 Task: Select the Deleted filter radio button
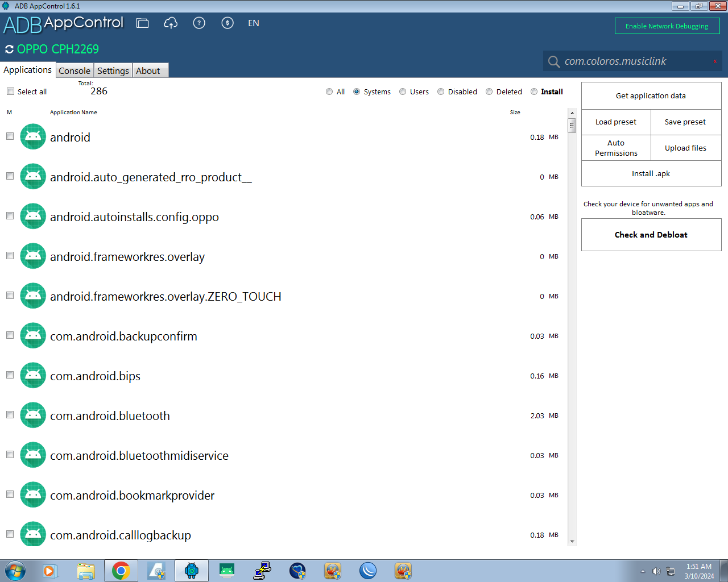point(489,92)
